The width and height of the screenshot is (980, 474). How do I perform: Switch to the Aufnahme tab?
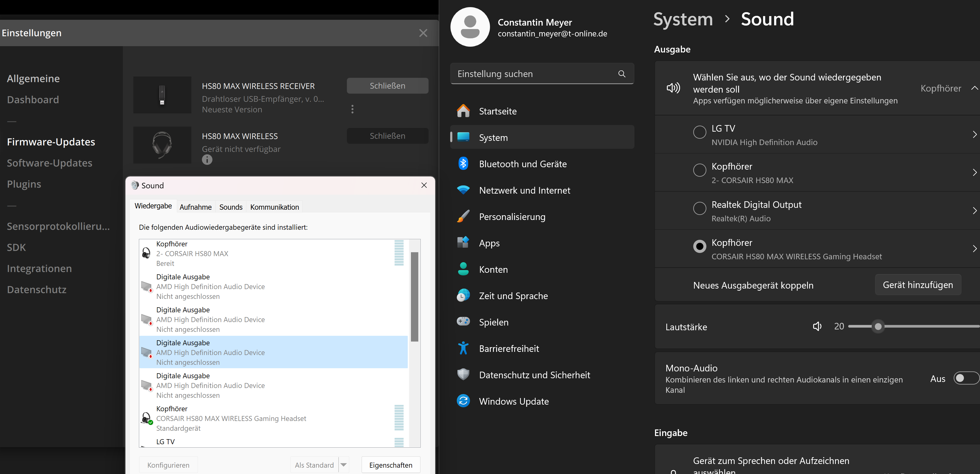(195, 207)
